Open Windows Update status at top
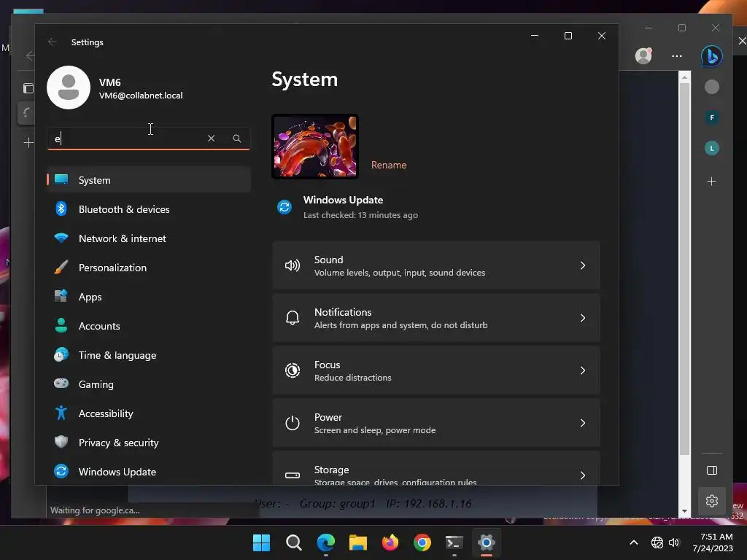The height and width of the screenshot is (560, 747). [348, 207]
